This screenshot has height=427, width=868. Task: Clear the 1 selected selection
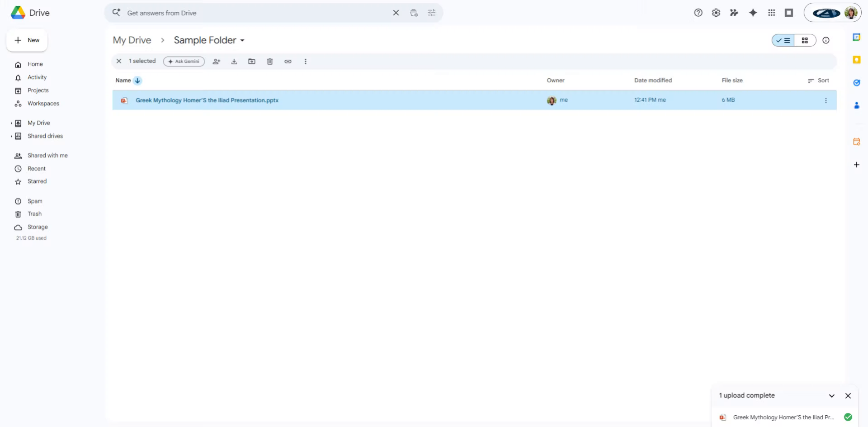click(119, 61)
